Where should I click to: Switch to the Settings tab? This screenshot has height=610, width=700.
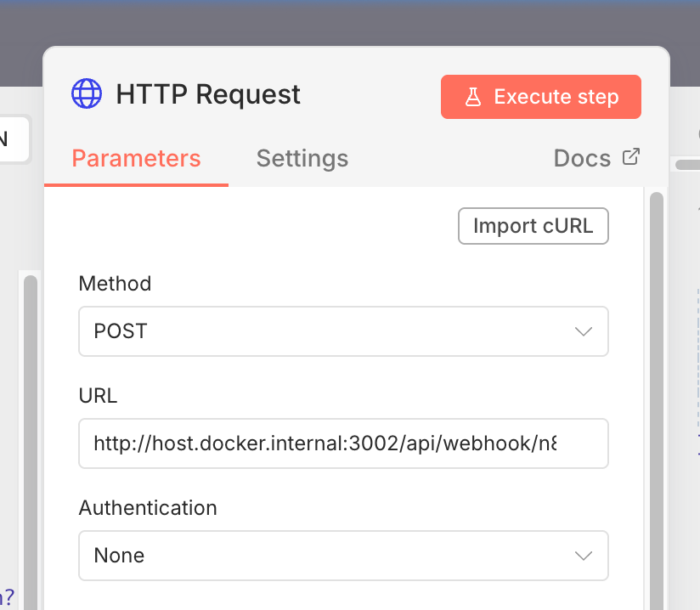pos(302,159)
